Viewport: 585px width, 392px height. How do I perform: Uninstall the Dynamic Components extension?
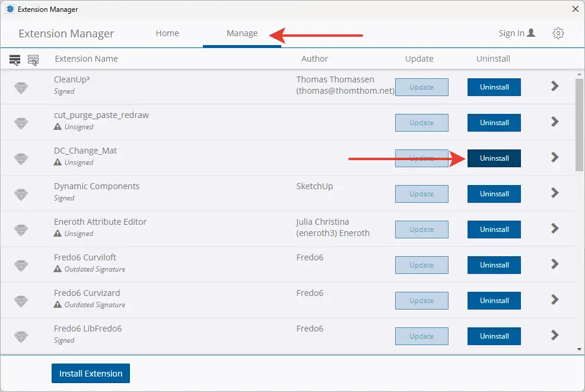pos(494,194)
